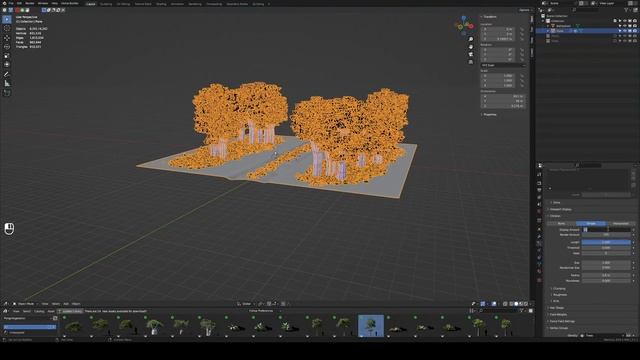The height and width of the screenshot is (360, 640).
Task: Set children type to Interpolated
Action: coord(621,223)
